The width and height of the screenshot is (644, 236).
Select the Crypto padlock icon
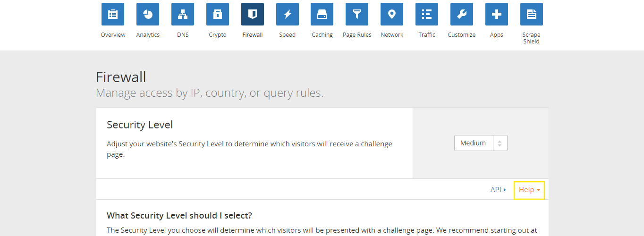(x=218, y=14)
